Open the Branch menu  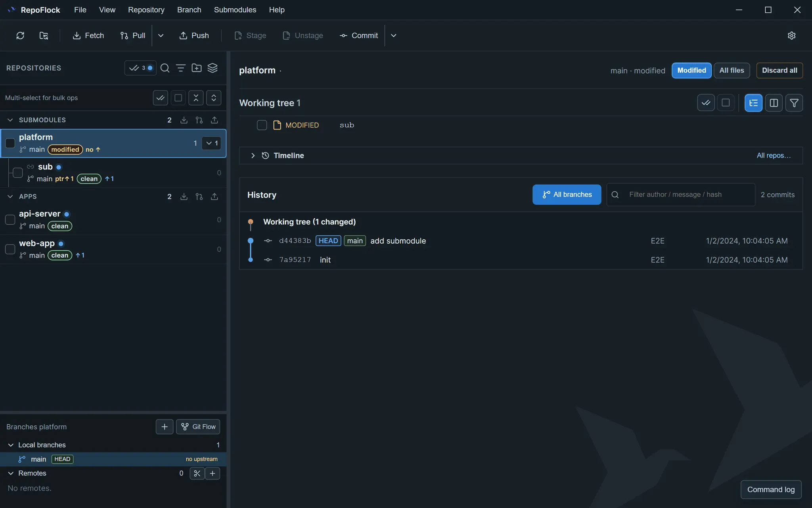189,10
